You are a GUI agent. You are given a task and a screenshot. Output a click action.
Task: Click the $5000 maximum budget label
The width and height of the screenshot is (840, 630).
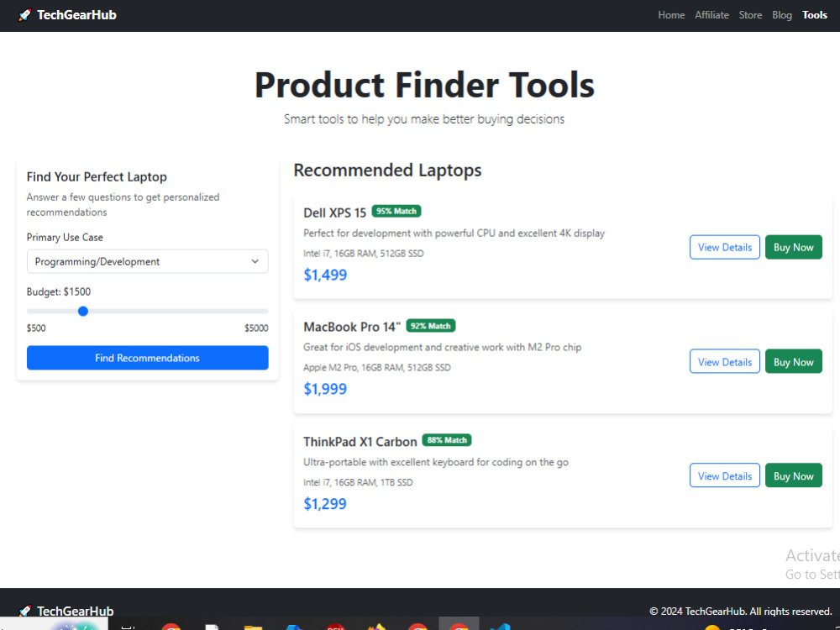[256, 328]
